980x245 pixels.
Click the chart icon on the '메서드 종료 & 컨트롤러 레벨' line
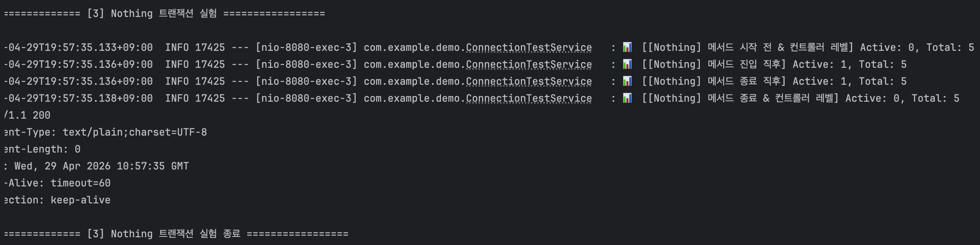tap(627, 98)
